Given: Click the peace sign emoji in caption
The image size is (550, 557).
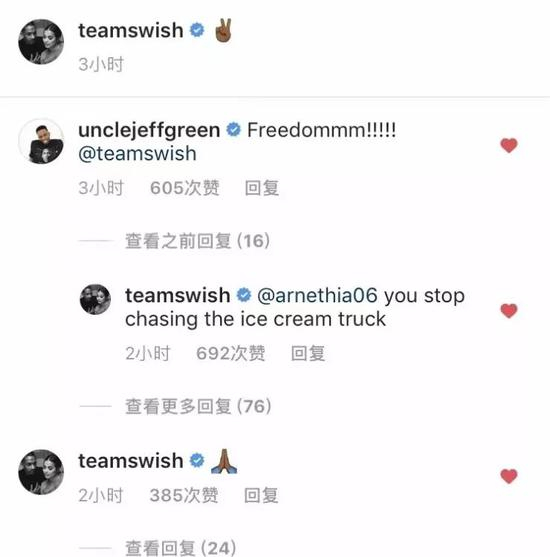Looking at the screenshot, I should 223,30.
